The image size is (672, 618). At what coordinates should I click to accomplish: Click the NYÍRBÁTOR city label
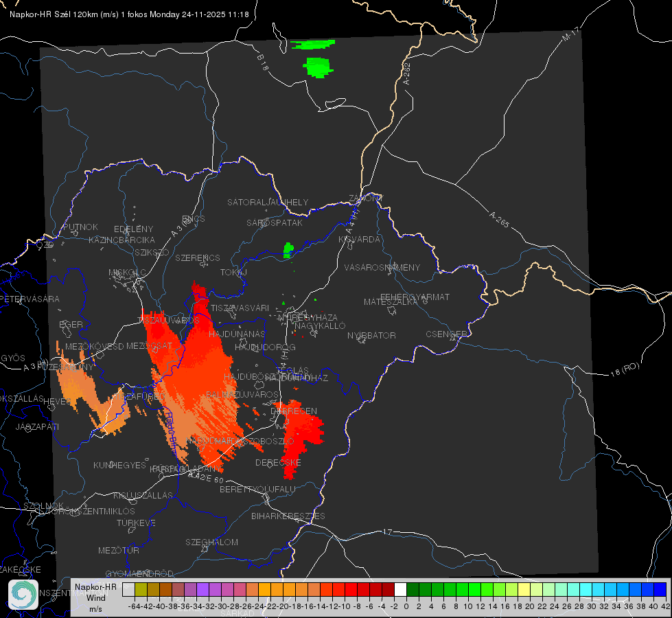tap(371, 335)
